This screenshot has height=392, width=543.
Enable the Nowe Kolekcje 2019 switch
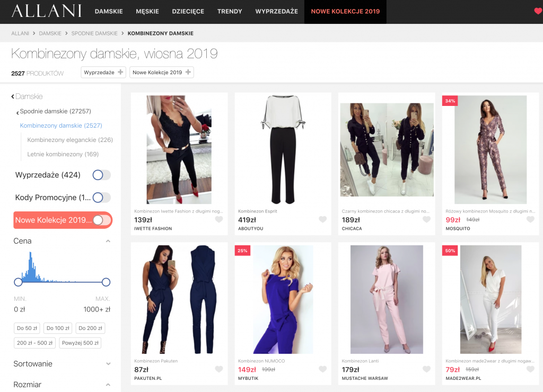pyautogui.click(x=102, y=220)
